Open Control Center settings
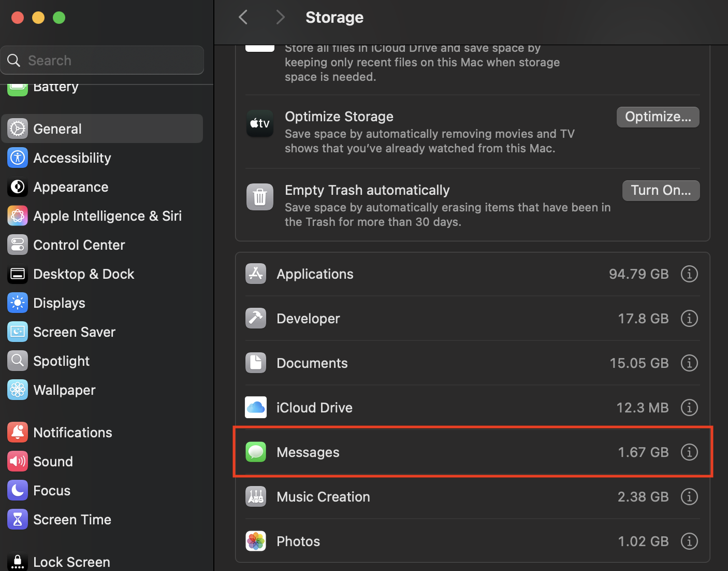 tap(79, 245)
